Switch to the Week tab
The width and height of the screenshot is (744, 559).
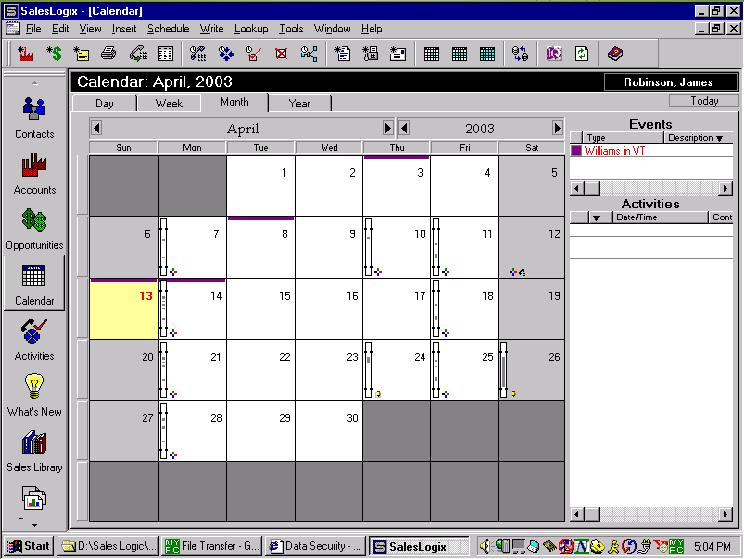169,103
